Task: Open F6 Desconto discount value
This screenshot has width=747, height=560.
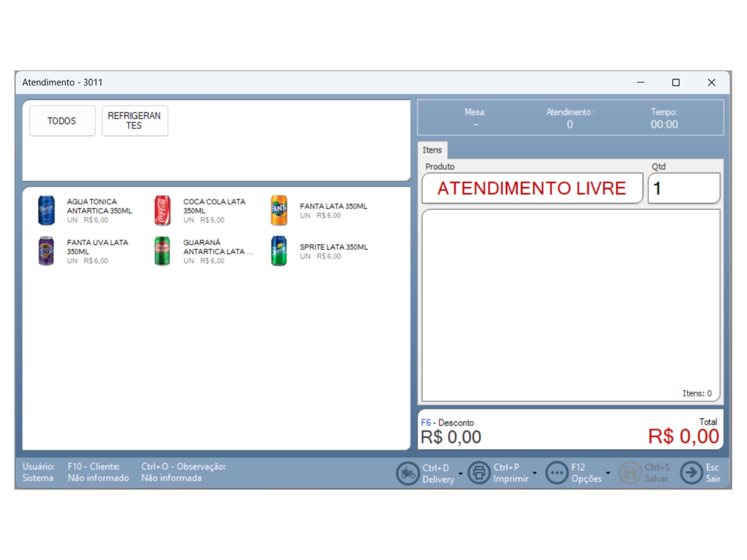Action: pos(451,436)
